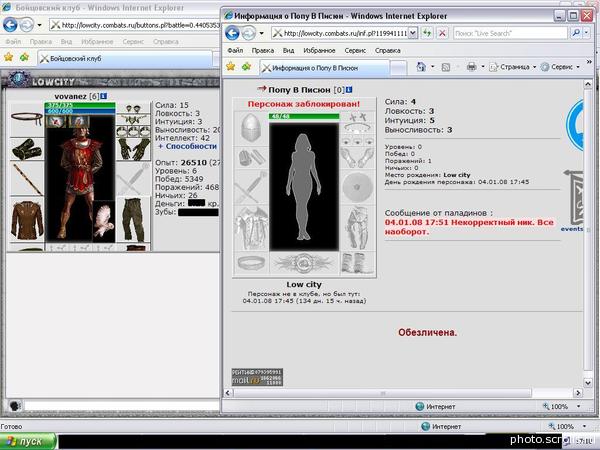Click the white owl pet thumbnail

click(104, 221)
